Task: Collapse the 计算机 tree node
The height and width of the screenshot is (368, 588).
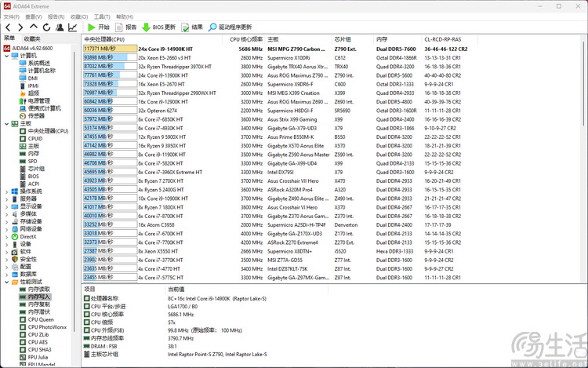Action: click(7, 56)
